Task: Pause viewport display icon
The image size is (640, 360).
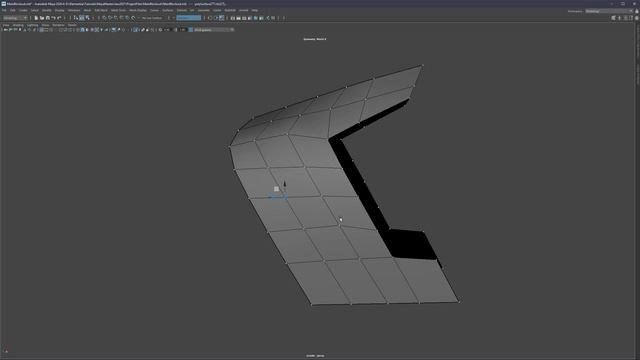Action: coord(273,18)
